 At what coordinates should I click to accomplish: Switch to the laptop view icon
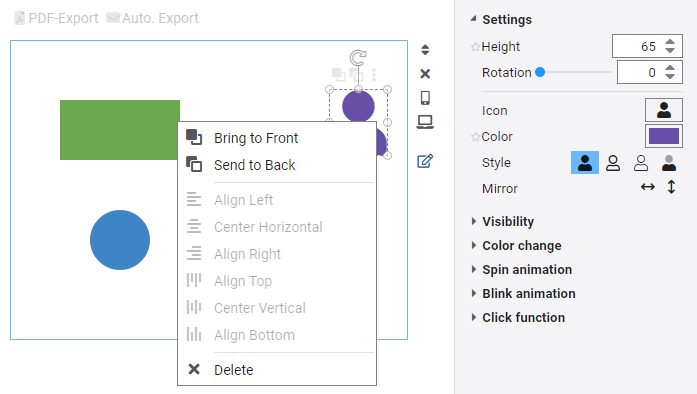425,122
